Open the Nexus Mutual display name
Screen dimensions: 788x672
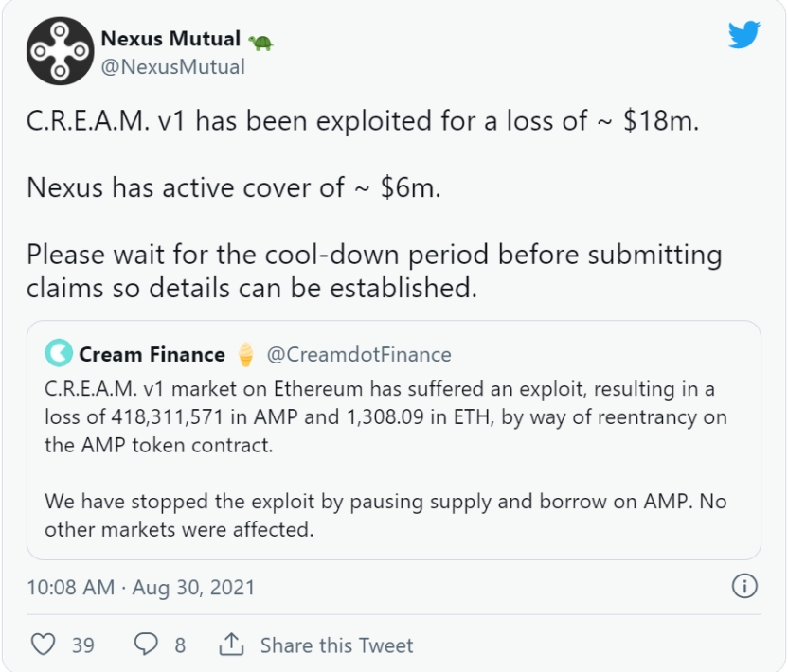point(170,41)
